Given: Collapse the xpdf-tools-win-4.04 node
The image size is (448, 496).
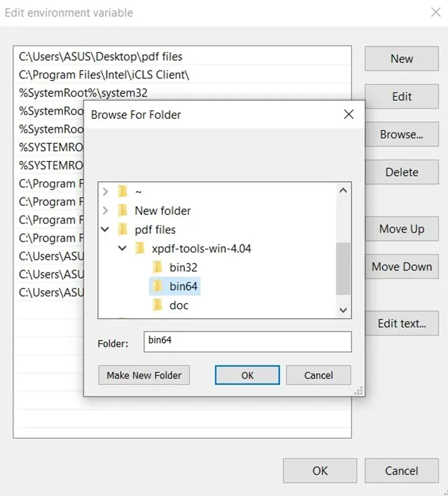Looking at the screenshot, I should [x=123, y=248].
